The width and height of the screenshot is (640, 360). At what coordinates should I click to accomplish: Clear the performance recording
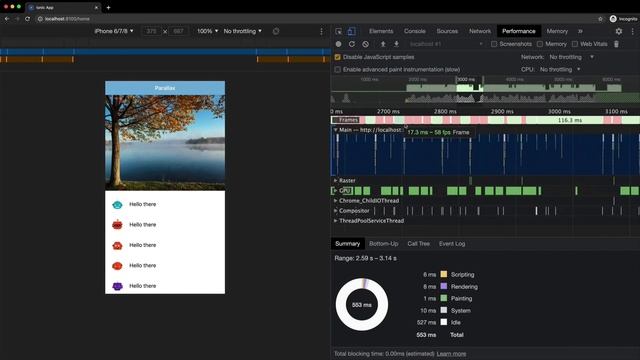click(x=366, y=44)
